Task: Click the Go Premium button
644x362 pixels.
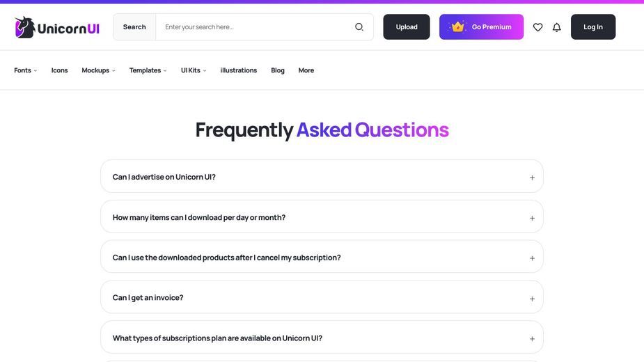Action: pyautogui.click(x=481, y=26)
